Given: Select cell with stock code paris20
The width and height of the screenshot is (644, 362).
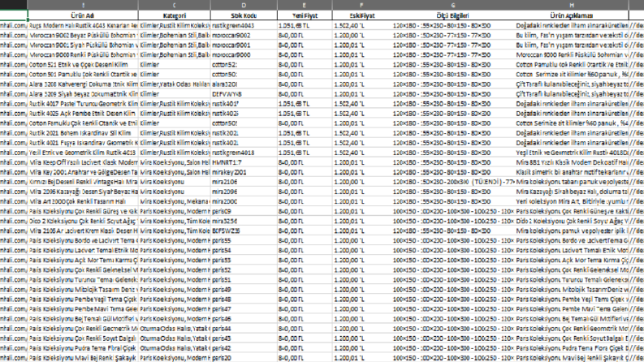Looking at the screenshot, I should point(244,358).
